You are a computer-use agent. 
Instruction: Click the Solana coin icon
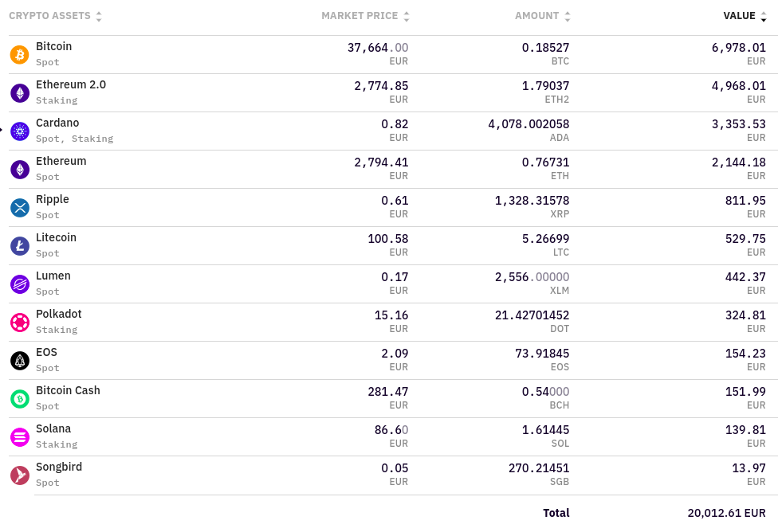20,437
